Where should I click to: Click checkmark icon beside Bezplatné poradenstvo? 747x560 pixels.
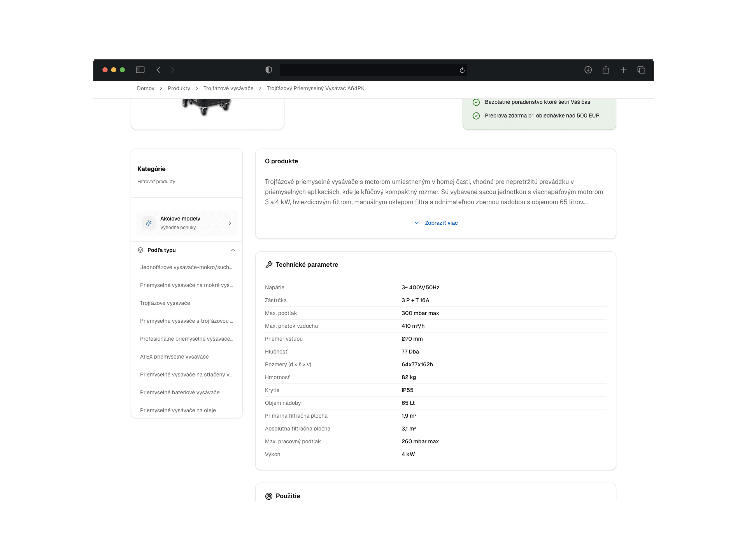click(476, 102)
